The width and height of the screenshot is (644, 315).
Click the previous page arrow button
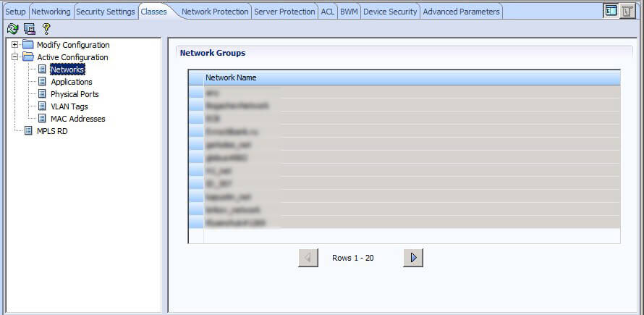coord(308,258)
